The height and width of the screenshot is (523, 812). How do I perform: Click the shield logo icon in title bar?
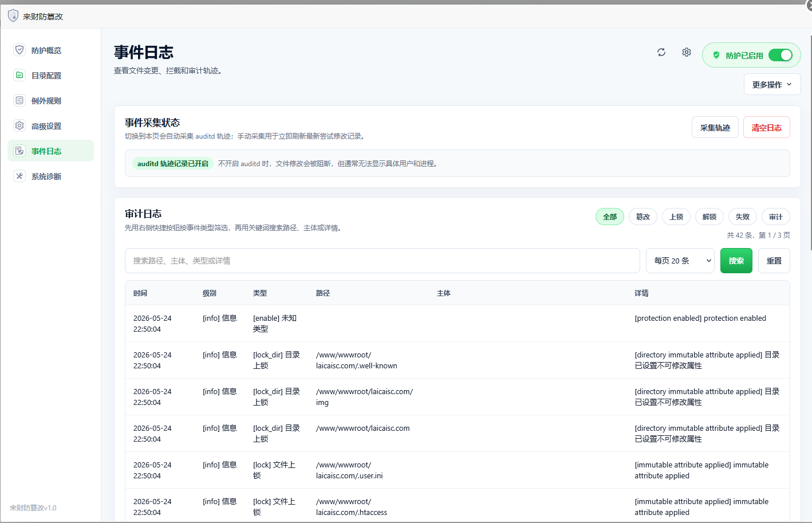[x=13, y=15]
